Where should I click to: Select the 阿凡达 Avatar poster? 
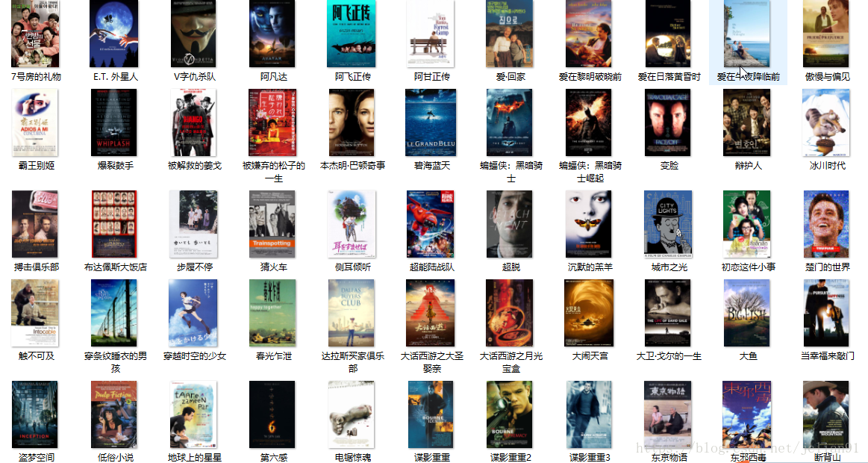[x=272, y=33]
